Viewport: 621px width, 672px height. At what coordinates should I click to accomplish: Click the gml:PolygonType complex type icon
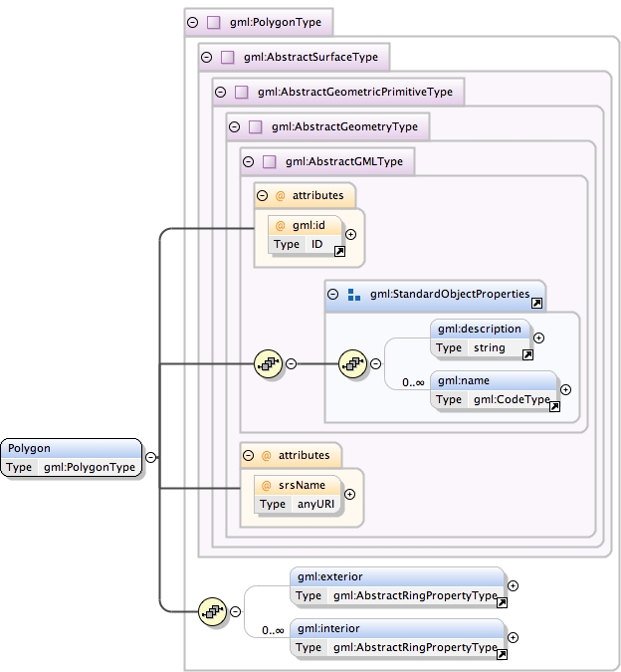pyautogui.click(x=213, y=22)
